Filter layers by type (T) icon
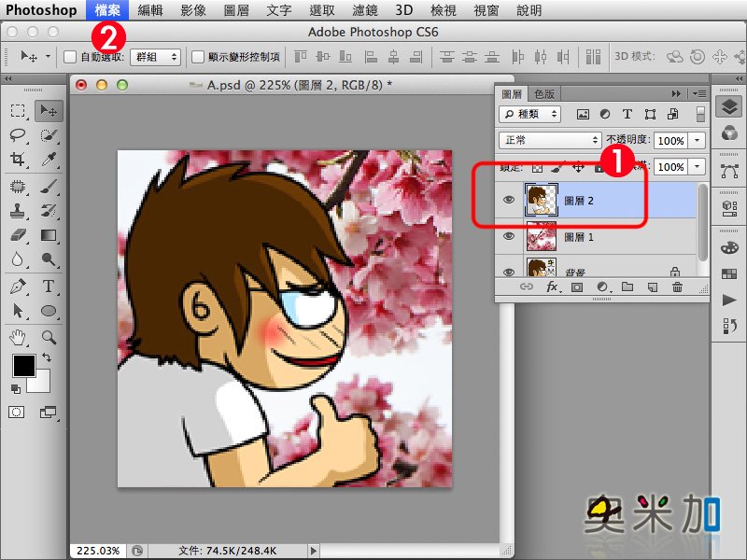Image resolution: width=747 pixels, height=560 pixels. click(627, 114)
